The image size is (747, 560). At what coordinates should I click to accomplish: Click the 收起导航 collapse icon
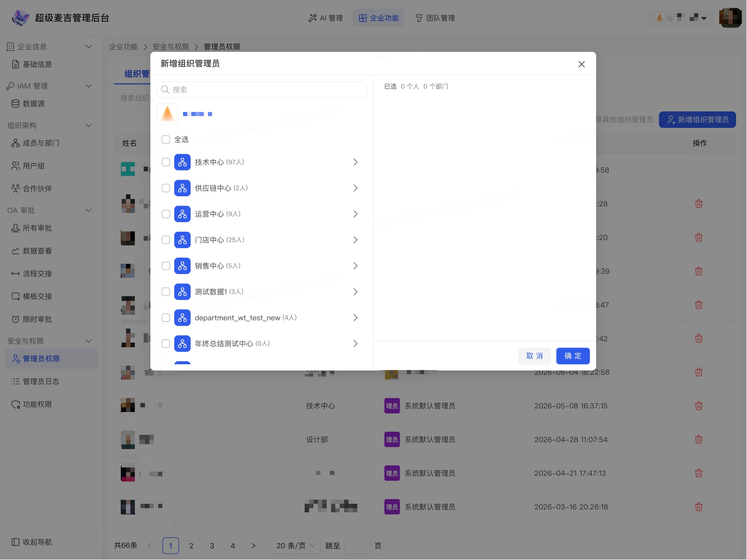tap(16, 542)
